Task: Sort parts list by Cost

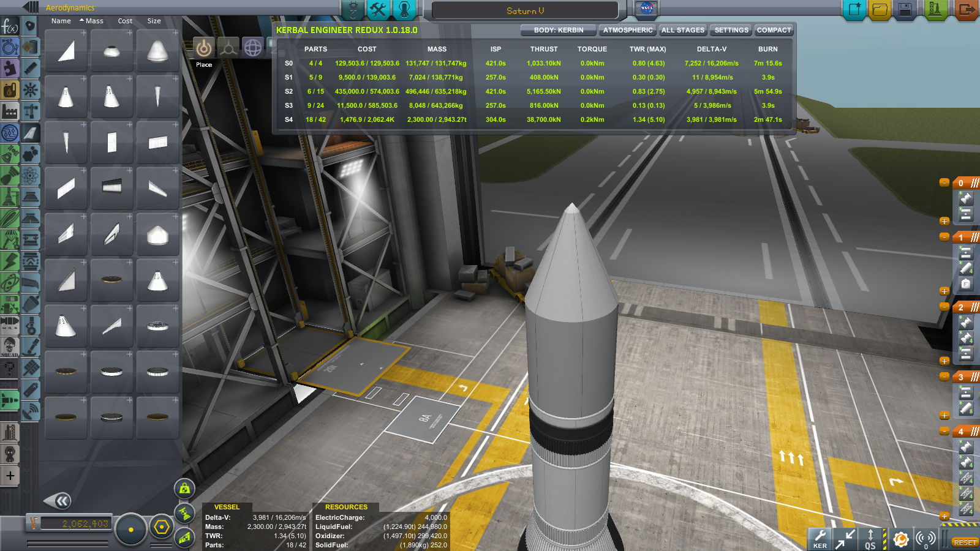Action: (x=125, y=21)
